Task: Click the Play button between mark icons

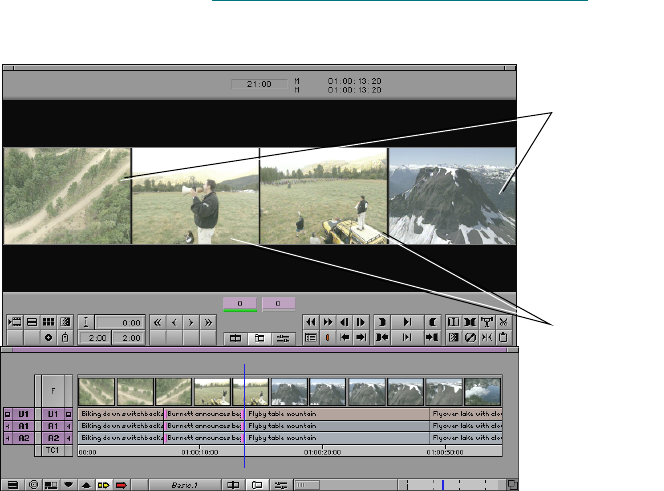Action: [407, 322]
